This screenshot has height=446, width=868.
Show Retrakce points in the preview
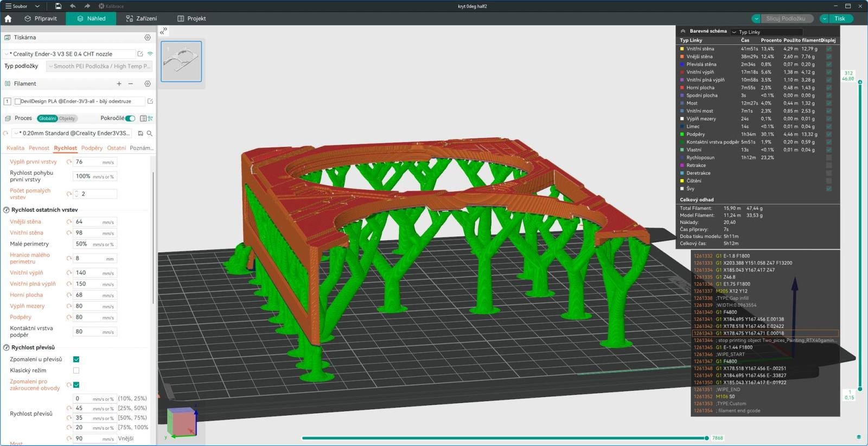click(829, 165)
